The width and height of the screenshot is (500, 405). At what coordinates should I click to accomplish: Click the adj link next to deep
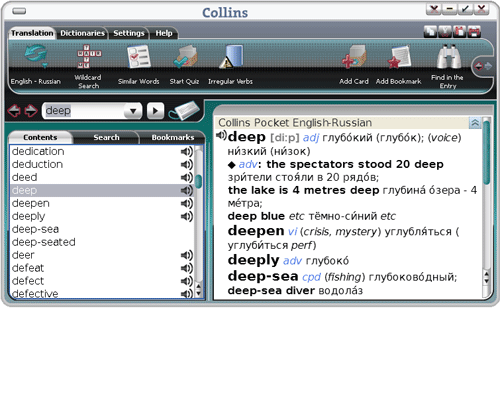311,138
